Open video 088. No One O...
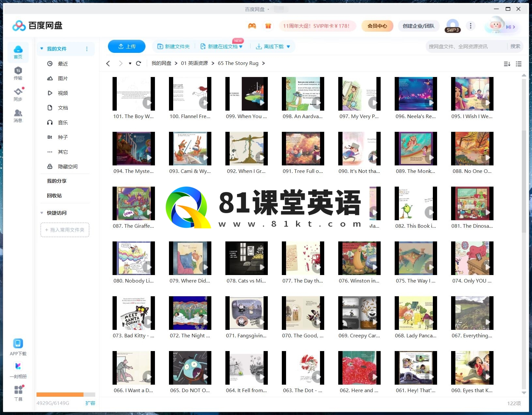The image size is (532, 415). (472, 149)
